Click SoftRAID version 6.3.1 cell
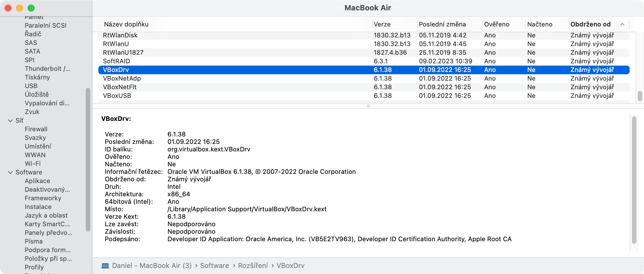644x274 pixels. point(381,61)
